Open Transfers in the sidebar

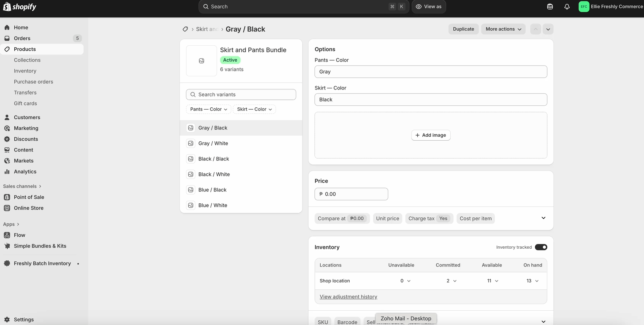pyautogui.click(x=25, y=93)
